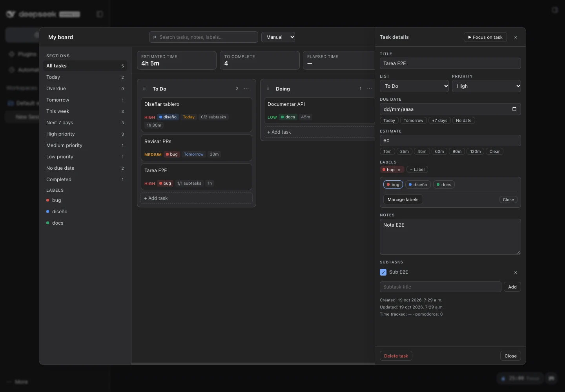The width and height of the screenshot is (565, 392).
Task: Set the due date with the +7 days button
Action: point(439,121)
